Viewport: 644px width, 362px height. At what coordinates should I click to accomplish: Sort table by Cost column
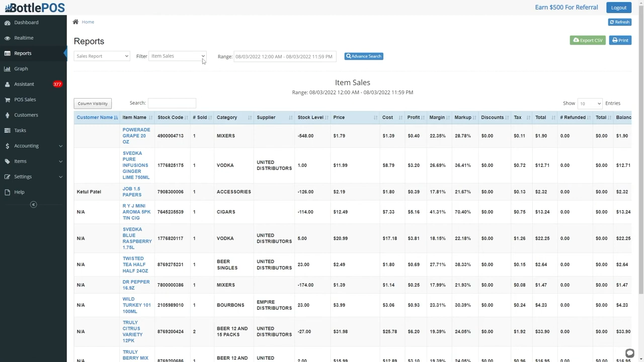tap(393, 118)
